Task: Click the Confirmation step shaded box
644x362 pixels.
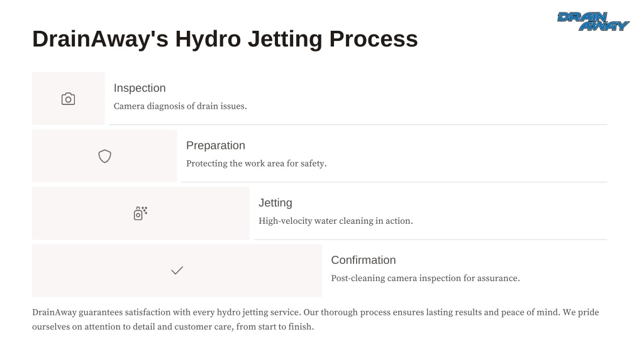Action: [x=177, y=271]
